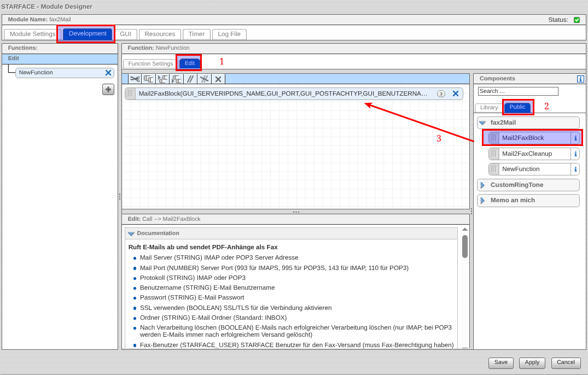The width and height of the screenshot is (588, 375).
Task: Click the slashed-lines uncomment toolbar icon
Action: click(x=204, y=79)
